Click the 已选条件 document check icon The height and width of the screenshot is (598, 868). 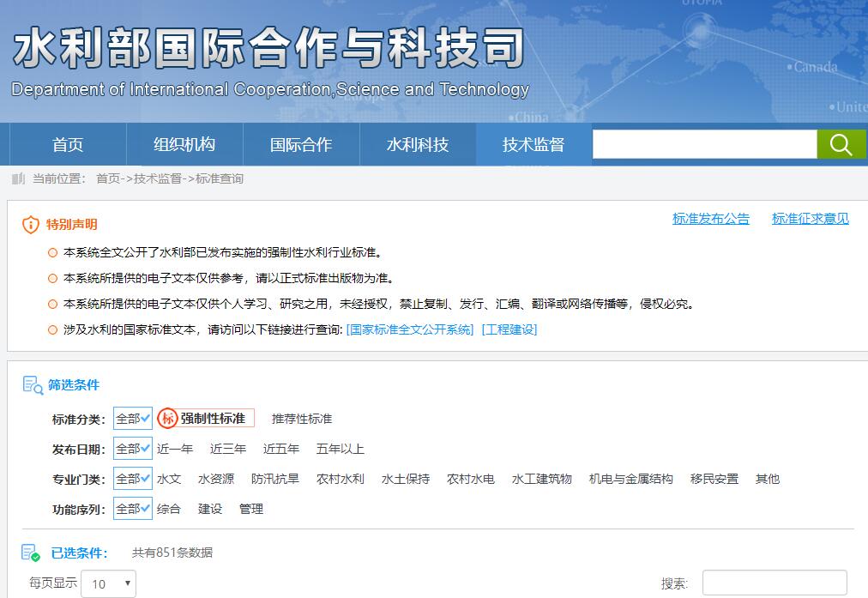coord(30,553)
